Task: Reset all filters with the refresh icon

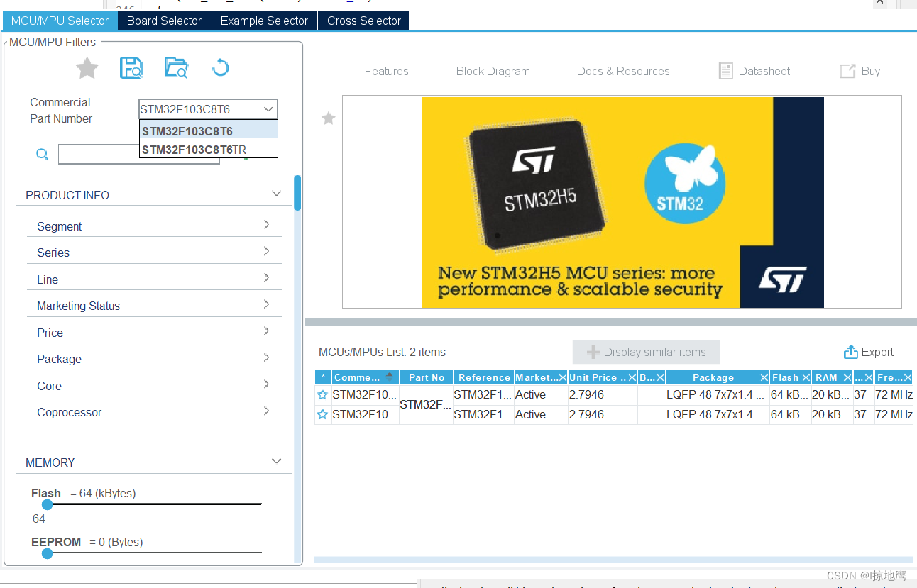Action: click(x=221, y=68)
